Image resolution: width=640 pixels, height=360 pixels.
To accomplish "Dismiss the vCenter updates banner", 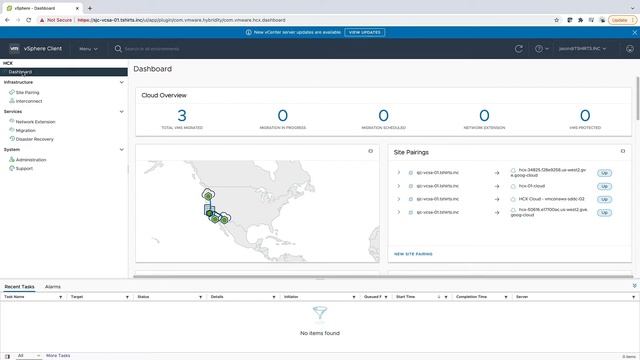I will coord(635,32).
